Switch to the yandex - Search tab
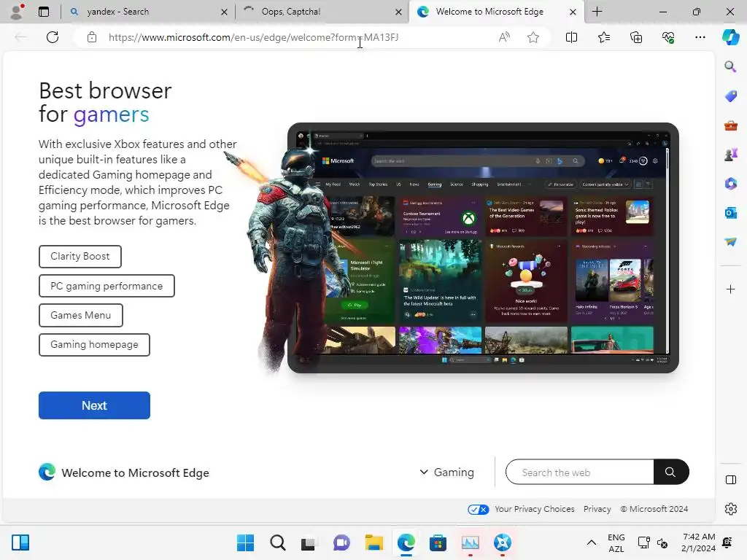The width and height of the screenshot is (747, 560). tap(147, 12)
